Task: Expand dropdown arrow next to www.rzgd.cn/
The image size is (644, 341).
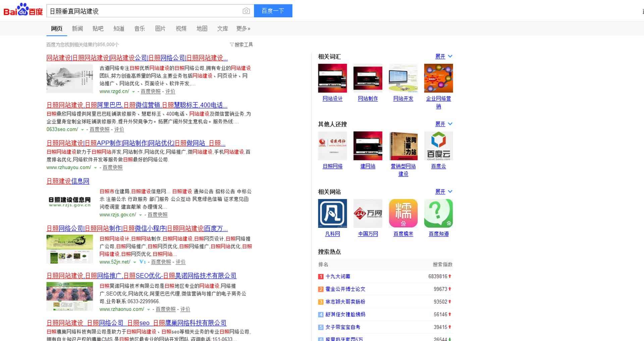Action: pos(133,92)
